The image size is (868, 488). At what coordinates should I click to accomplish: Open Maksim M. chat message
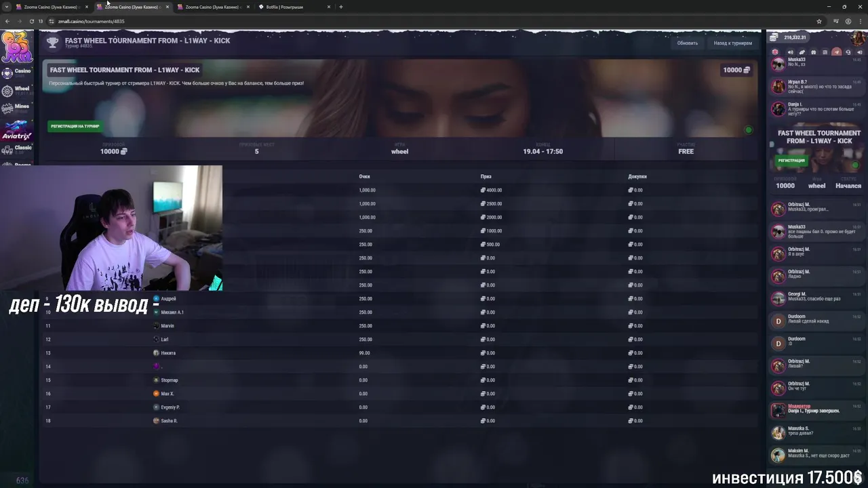[816, 454]
